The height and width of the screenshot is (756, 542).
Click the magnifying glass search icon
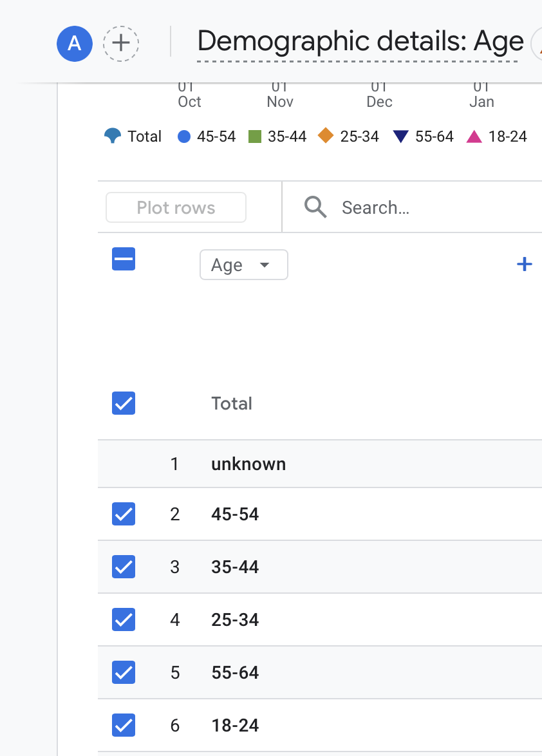[x=315, y=207]
